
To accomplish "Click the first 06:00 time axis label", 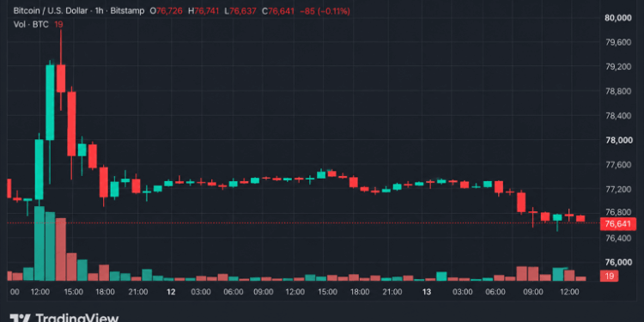I will tap(234, 292).
